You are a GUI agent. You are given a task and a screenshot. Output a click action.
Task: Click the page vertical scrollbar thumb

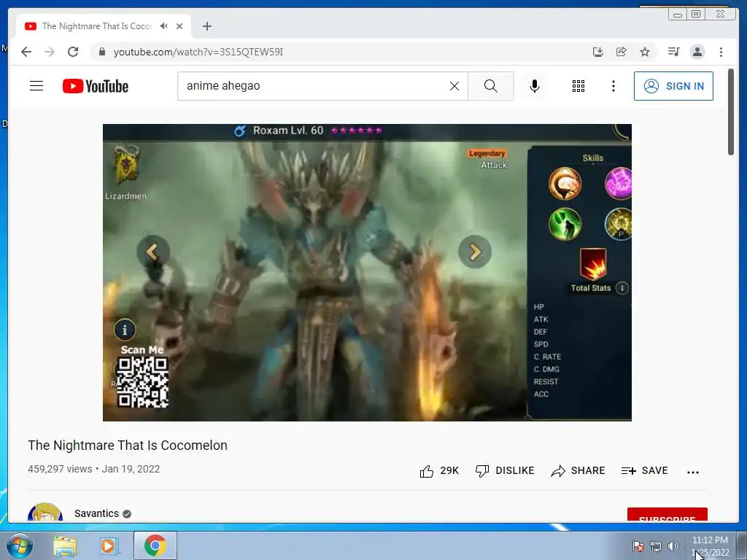[731, 112]
